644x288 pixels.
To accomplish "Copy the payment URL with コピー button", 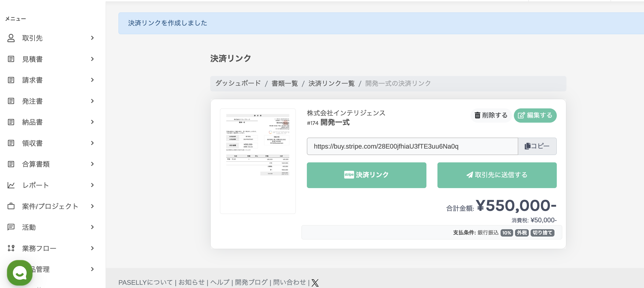I will coord(537,146).
